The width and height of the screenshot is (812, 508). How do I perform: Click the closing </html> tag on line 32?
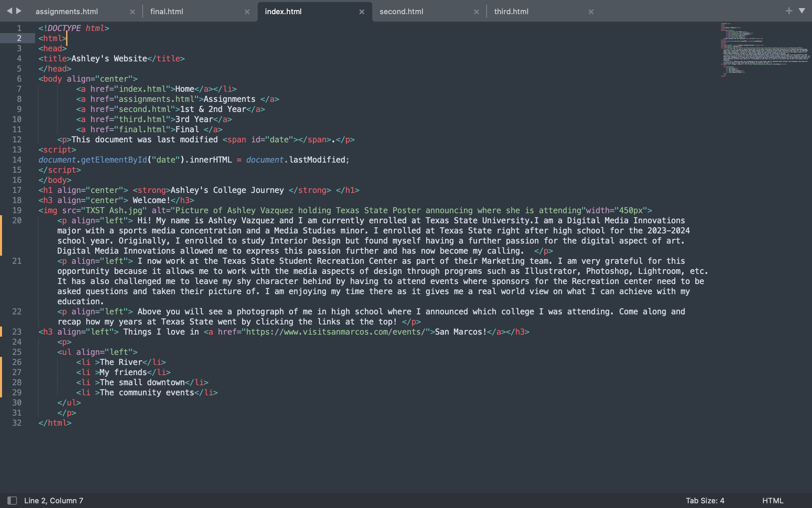point(55,423)
